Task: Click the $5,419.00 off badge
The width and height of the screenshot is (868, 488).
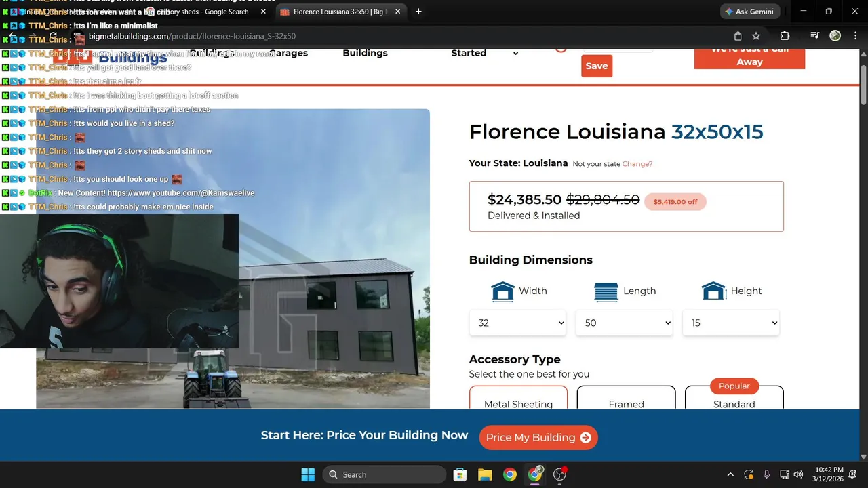Action: pyautogui.click(x=675, y=201)
